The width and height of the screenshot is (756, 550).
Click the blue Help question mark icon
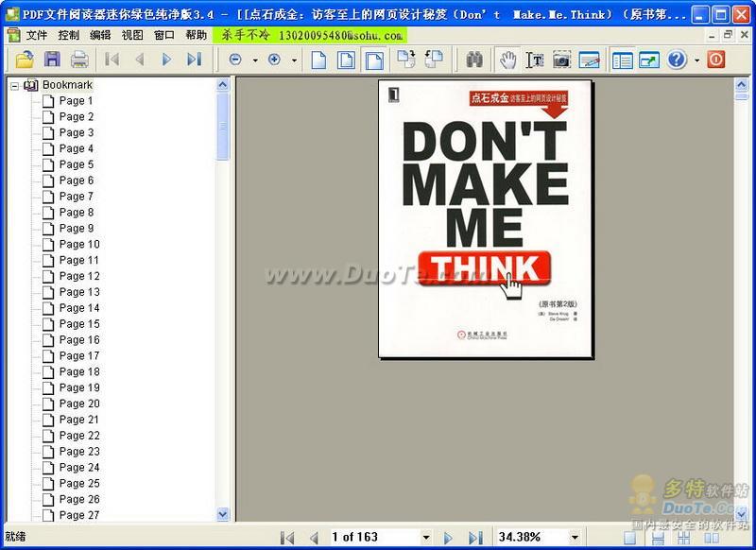pyautogui.click(x=677, y=60)
